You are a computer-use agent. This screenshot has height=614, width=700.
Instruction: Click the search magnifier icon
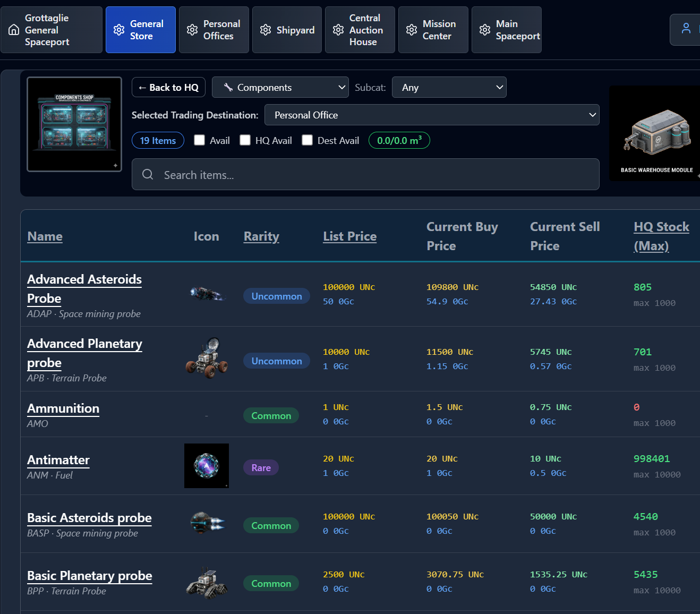click(148, 174)
